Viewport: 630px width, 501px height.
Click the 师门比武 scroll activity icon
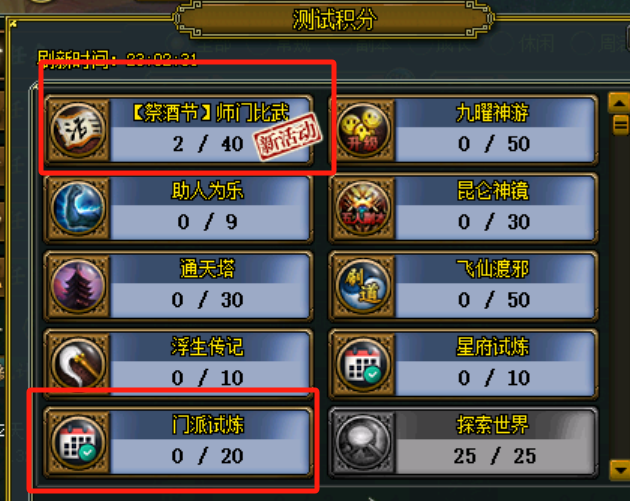point(78,130)
